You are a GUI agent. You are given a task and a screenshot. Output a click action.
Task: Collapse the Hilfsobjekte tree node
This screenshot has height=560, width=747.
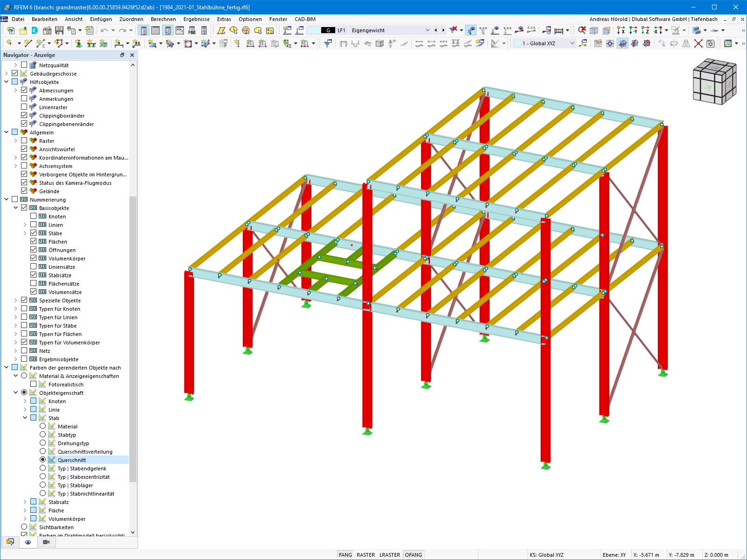pyautogui.click(x=7, y=82)
